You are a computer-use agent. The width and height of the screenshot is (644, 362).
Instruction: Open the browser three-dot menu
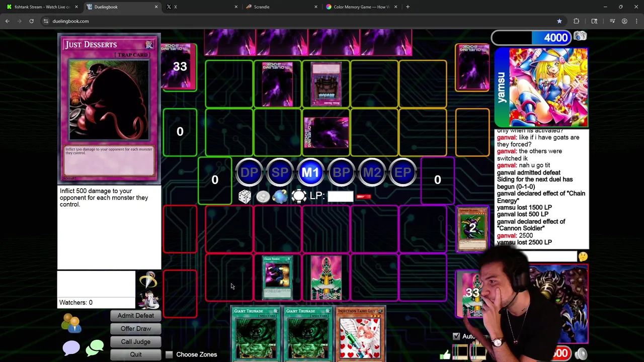[x=637, y=21]
